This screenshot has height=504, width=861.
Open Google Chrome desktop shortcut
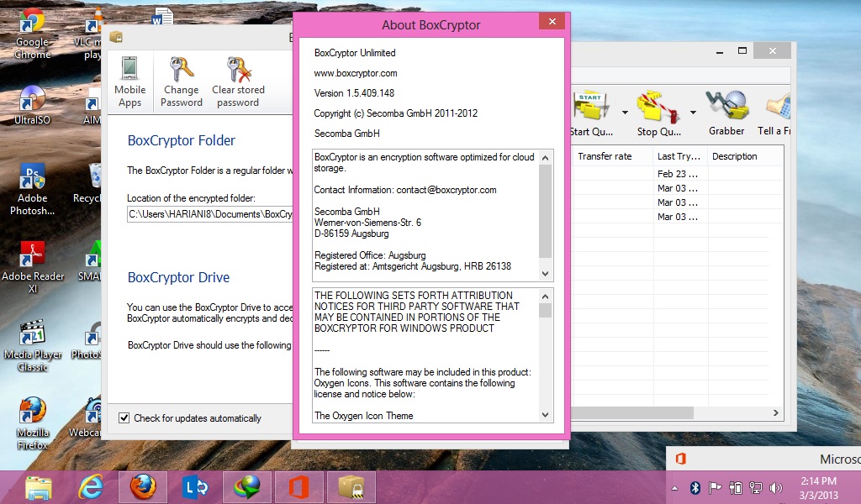(x=32, y=33)
